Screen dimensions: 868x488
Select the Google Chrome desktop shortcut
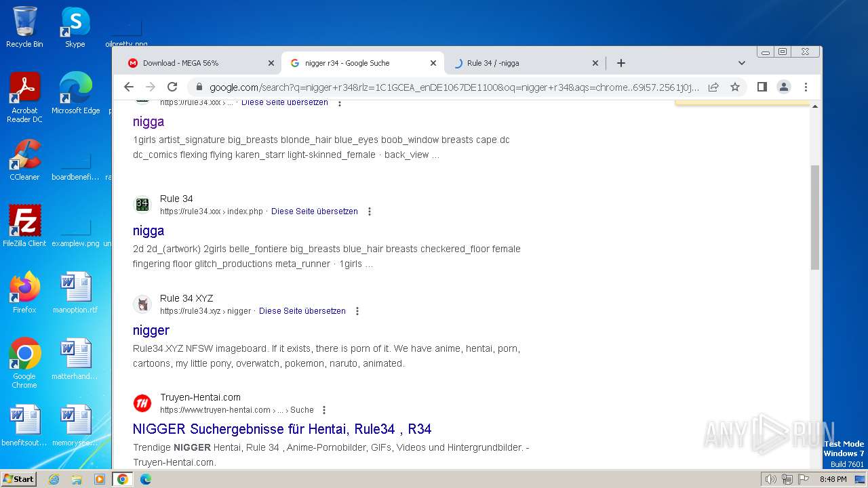[x=24, y=363]
